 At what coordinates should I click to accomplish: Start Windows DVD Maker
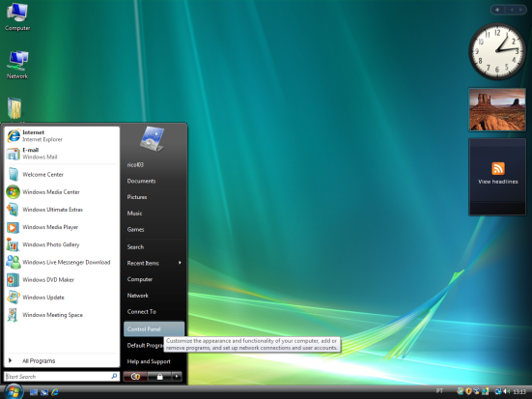62,279
